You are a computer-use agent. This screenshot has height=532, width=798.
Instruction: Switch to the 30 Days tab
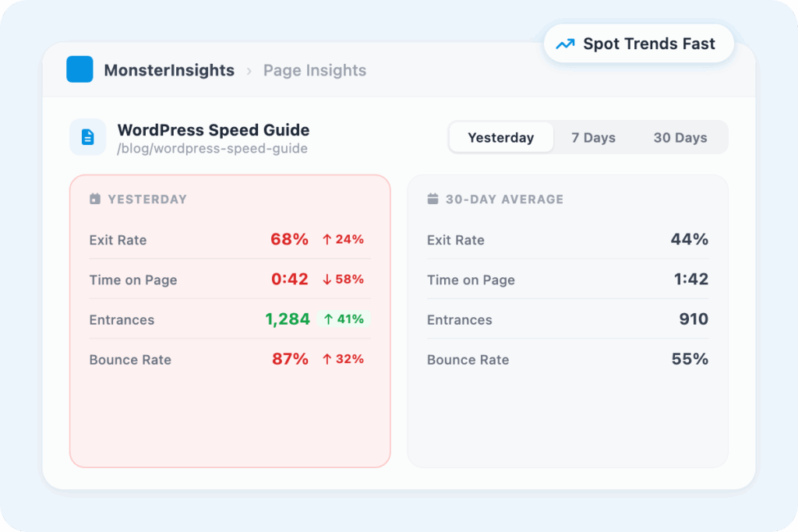[680, 138]
